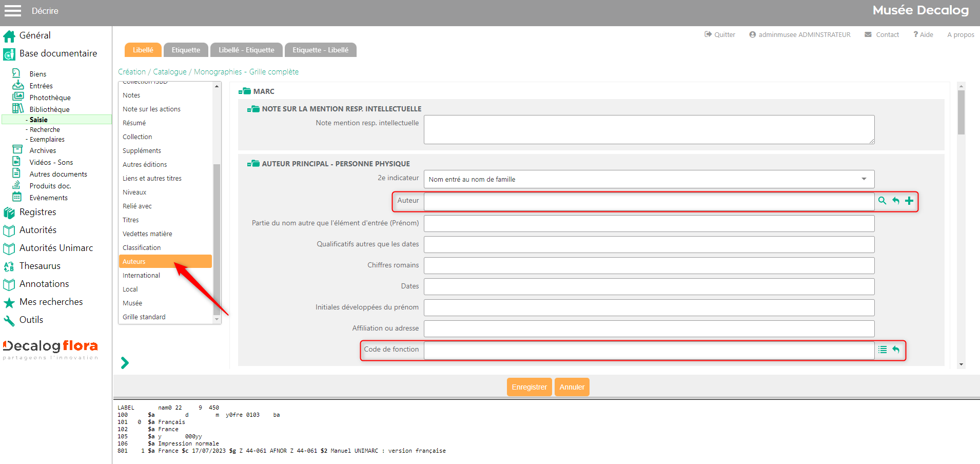Open the hamburger menu at top left
The width and height of the screenshot is (980, 464).
click(x=13, y=11)
